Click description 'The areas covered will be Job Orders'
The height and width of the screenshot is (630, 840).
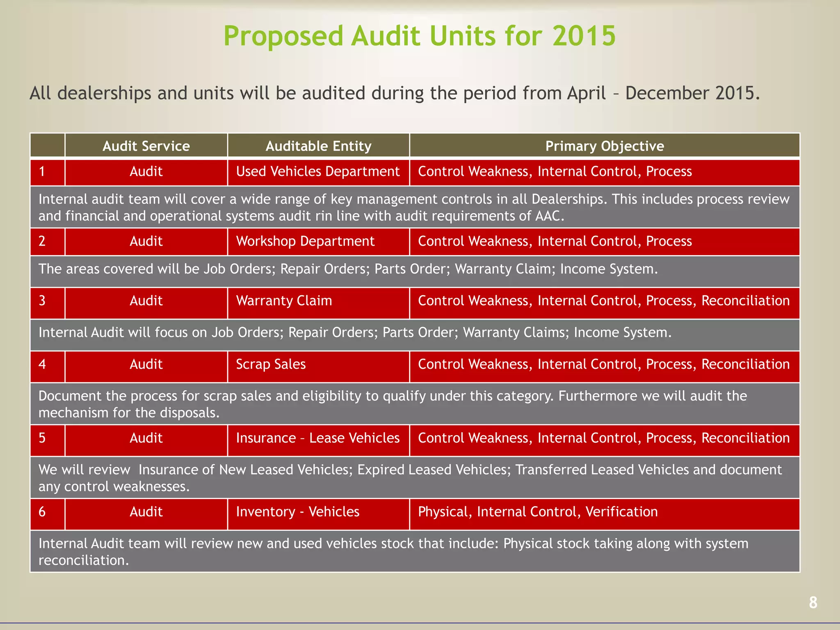coord(415,271)
